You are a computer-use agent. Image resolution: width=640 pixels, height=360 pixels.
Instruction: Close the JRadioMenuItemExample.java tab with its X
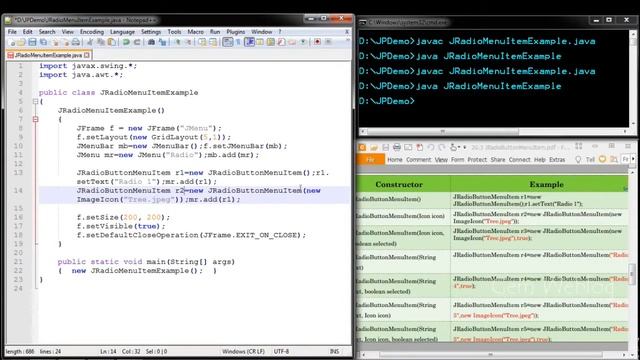point(87,55)
